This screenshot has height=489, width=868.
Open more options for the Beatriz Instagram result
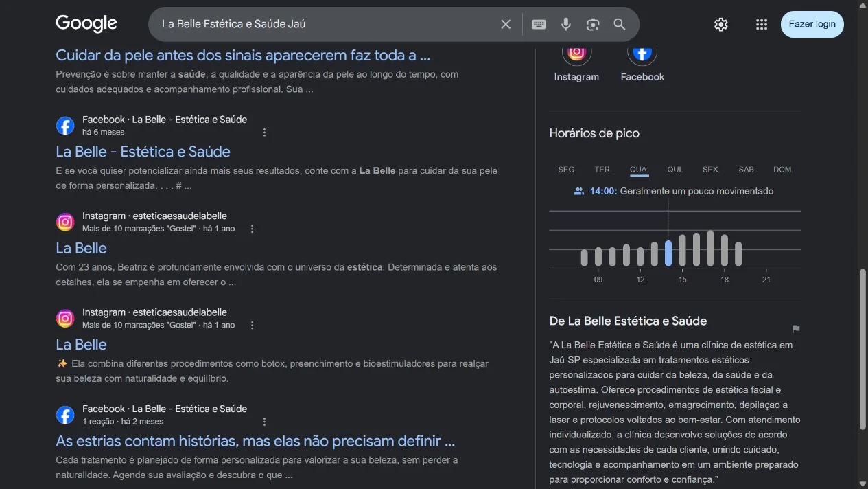(x=252, y=229)
